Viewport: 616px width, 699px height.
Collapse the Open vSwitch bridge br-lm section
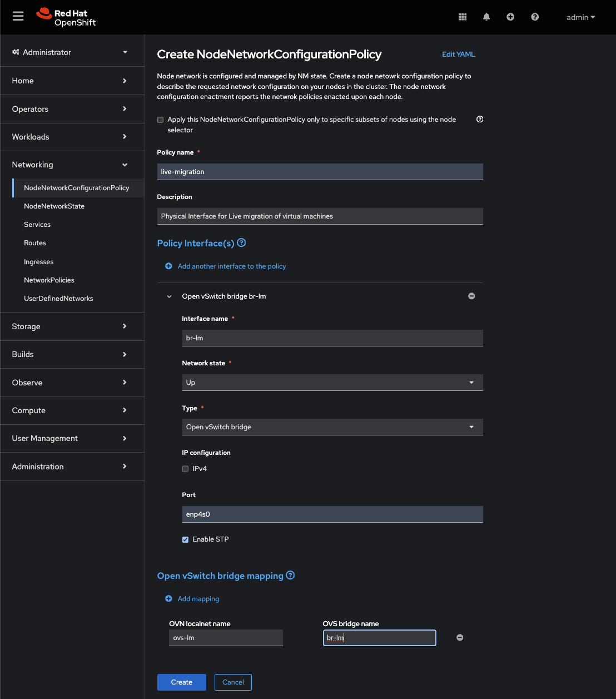tap(170, 296)
